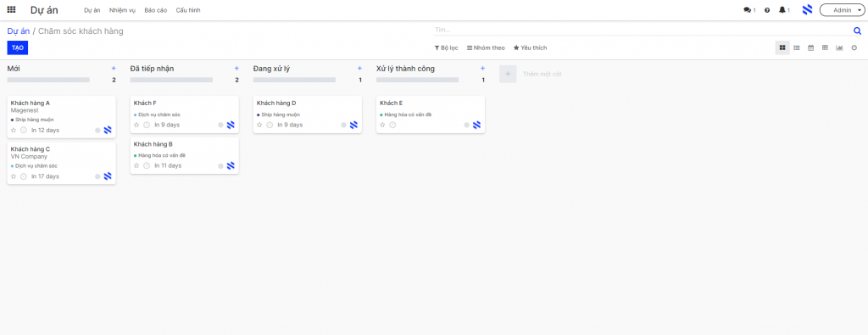
Task: Open the Báo cáo menu
Action: pyautogui.click(x=156, y=10)
